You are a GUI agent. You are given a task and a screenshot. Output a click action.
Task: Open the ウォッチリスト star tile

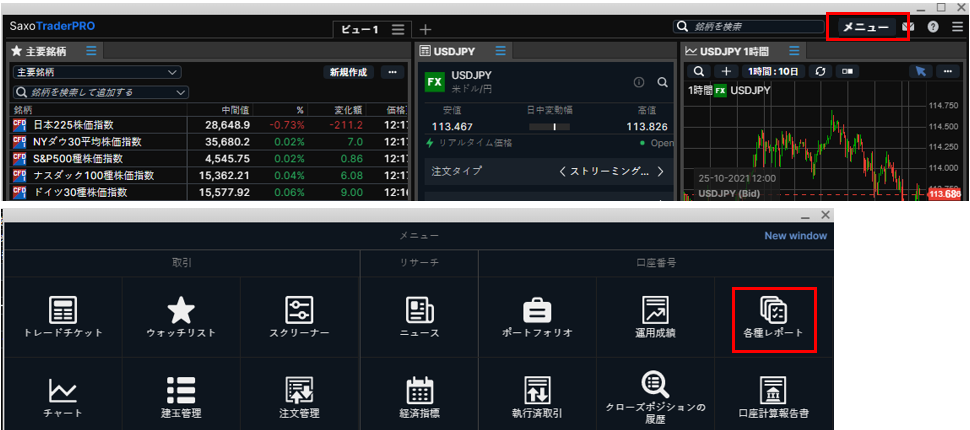pyautogui.click(x=181, y=317)
